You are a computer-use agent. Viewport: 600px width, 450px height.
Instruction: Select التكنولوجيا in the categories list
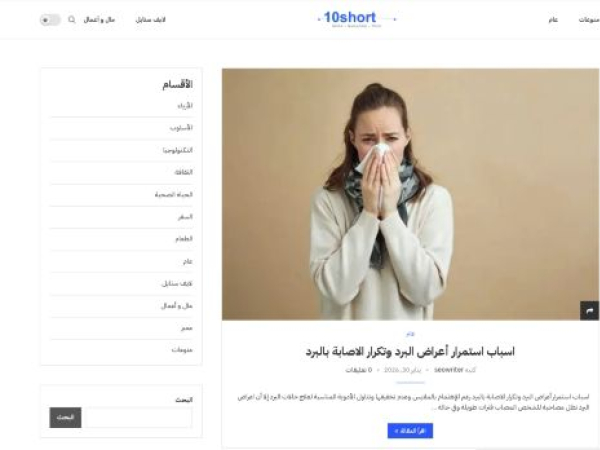click(x=178, y=150)
